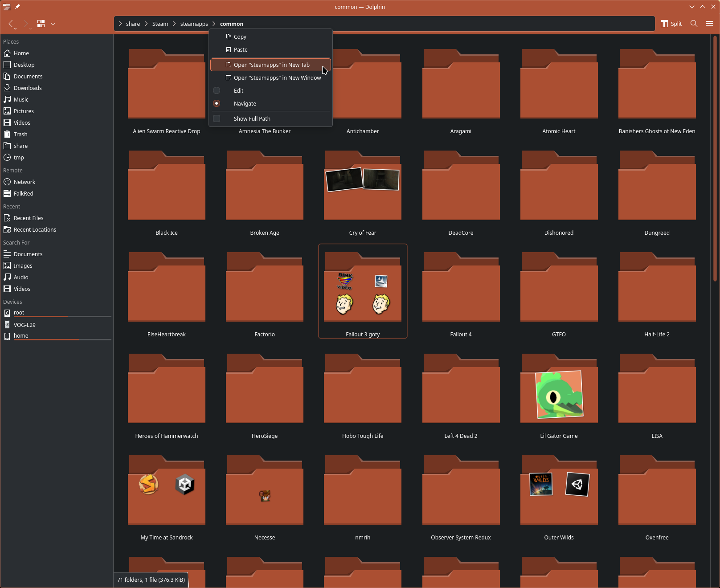The height and width of the screenshot is (588, 720).
Task: Click the common breadcrumb
Action: [x=232, y=24]
